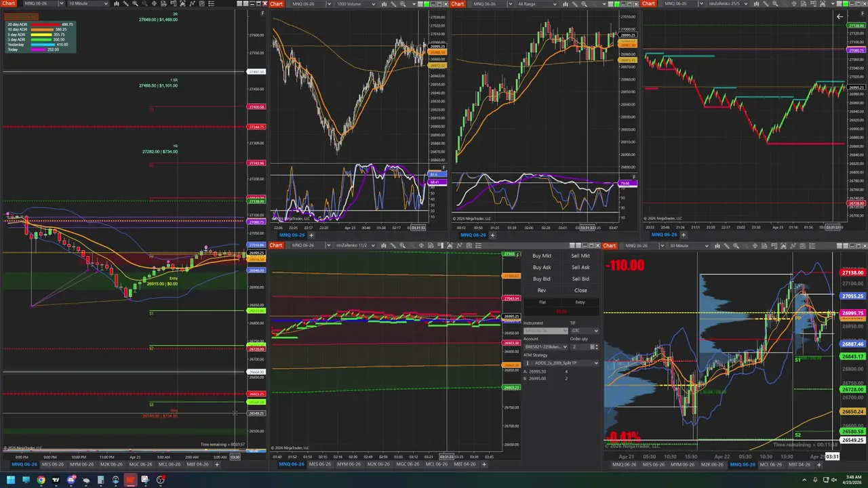This screenshot has width=868, height=488.
Task: Click Sell Bid button
Action: (x=580, y=279)
